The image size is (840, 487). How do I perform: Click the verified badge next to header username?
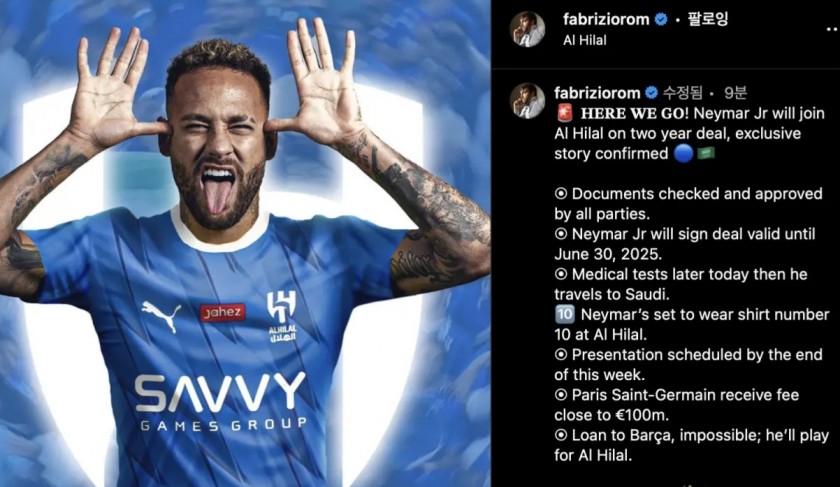click(661, 20)
